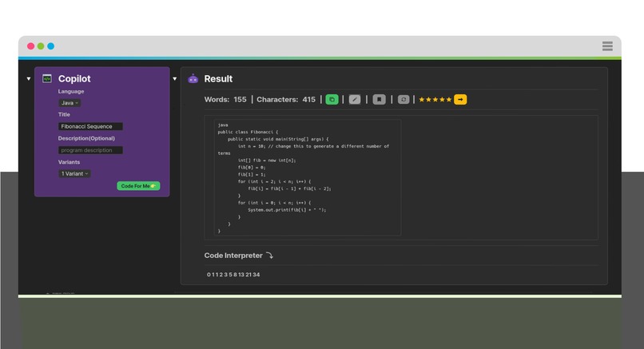
Task: Edit the result with the pencil icon
Action: tap(355, 99)
